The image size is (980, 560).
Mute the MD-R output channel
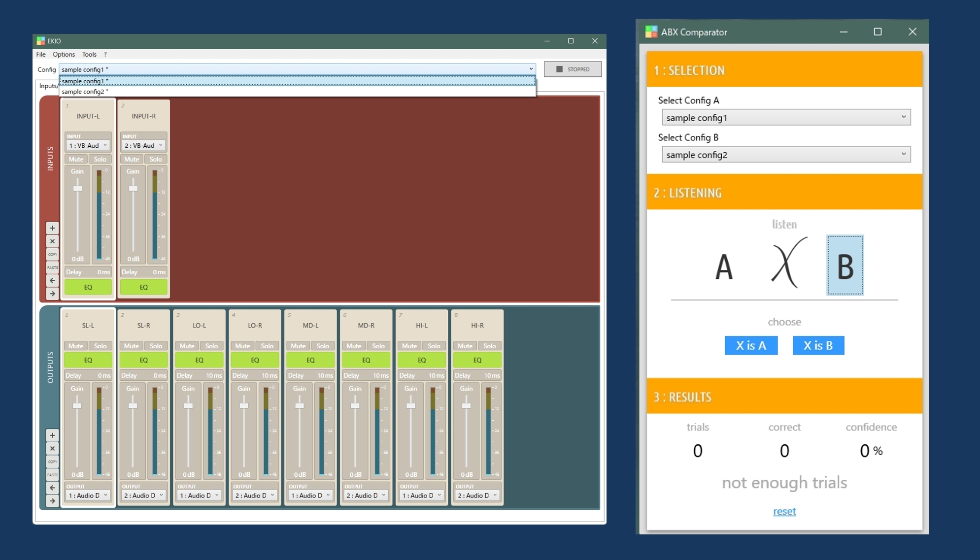pyautogui.click(x=354, y=346)
